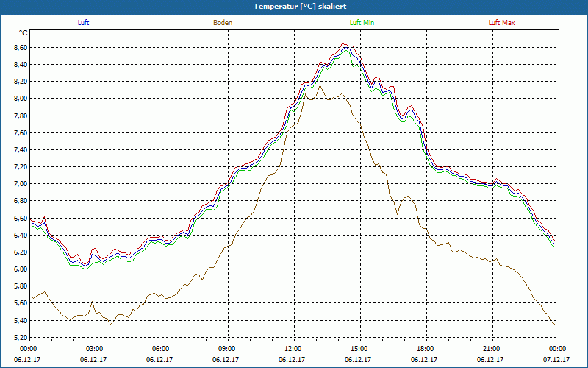Click the 7,00 y-axis value
The height and width of the screenshot is (368, 588).
[21, 183]
